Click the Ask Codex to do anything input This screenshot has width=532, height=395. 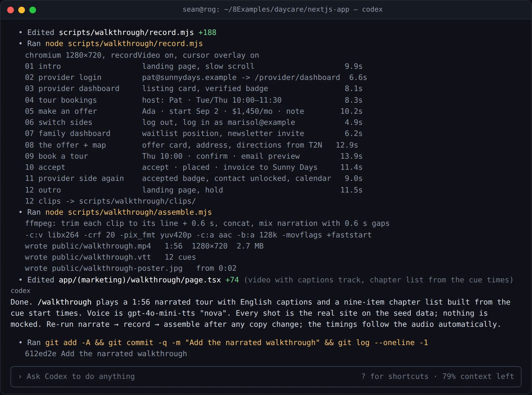point(266,376)
